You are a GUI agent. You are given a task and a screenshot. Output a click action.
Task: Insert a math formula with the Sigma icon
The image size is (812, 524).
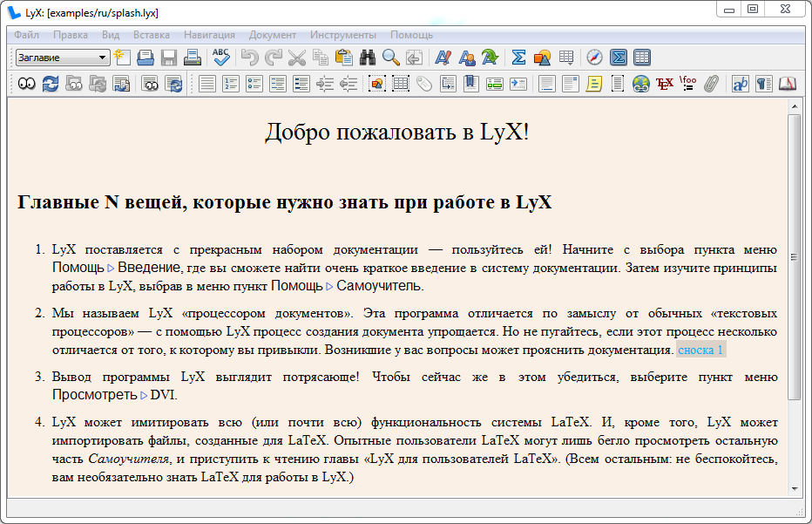coord(518,58)
